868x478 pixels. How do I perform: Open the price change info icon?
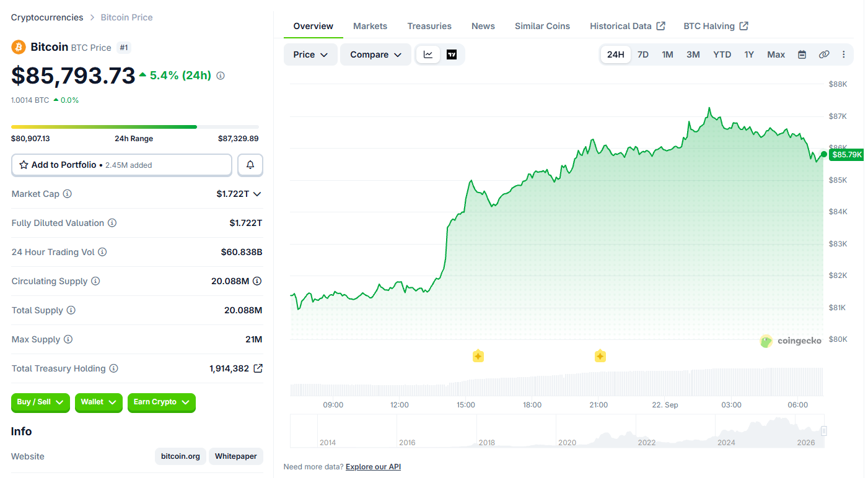pyautogui.click(x=221, y=76)
